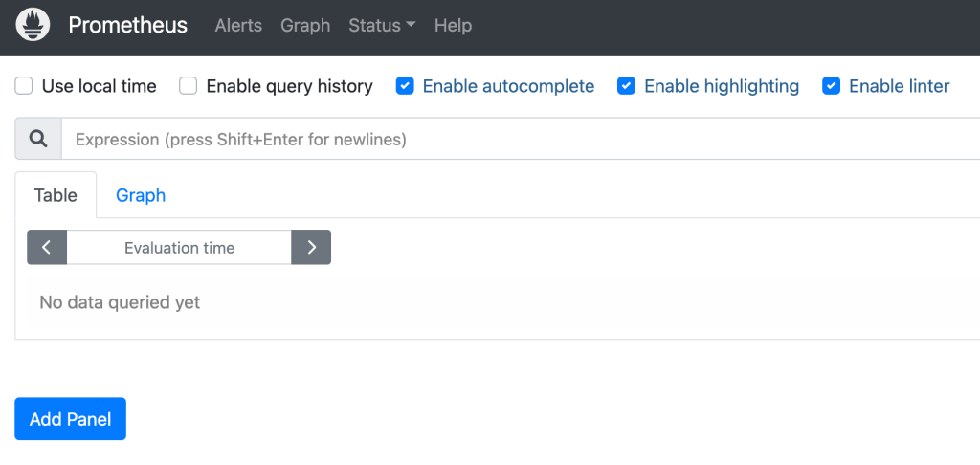
Task: Go to Graph in top navigation
Action: 305,26
